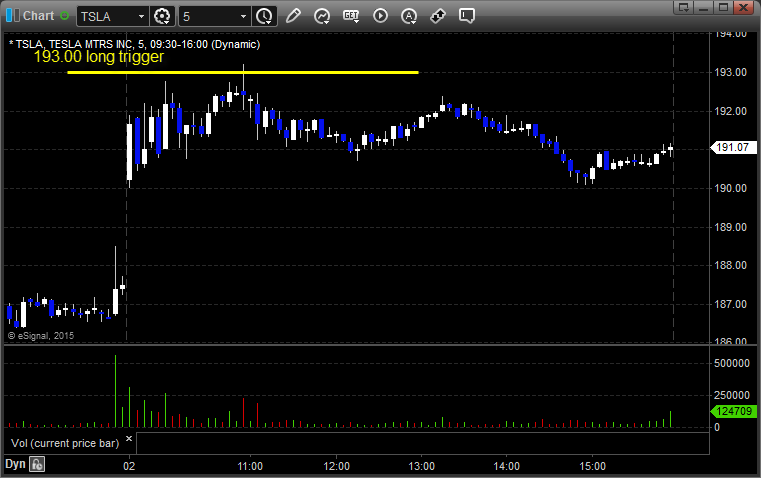Open the TSLA symbol dropdown arrow

[x=141, y=16]
